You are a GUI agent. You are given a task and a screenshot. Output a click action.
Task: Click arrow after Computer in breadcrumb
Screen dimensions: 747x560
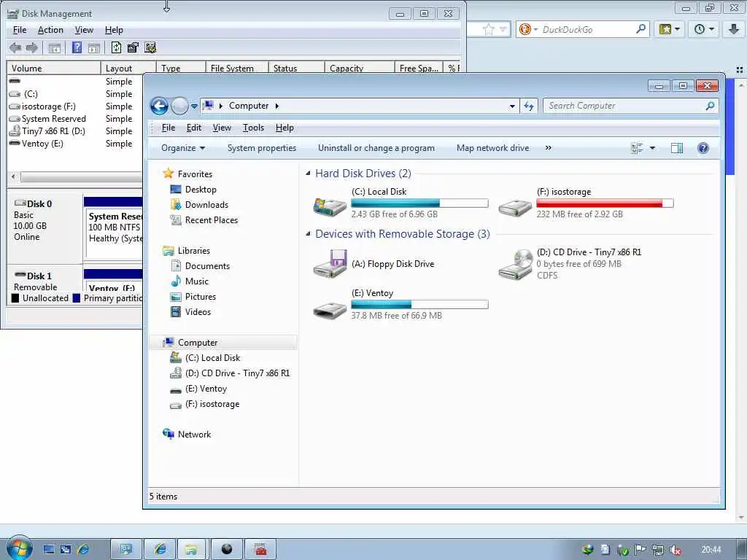pyautogui.click(x=276, y=106)
